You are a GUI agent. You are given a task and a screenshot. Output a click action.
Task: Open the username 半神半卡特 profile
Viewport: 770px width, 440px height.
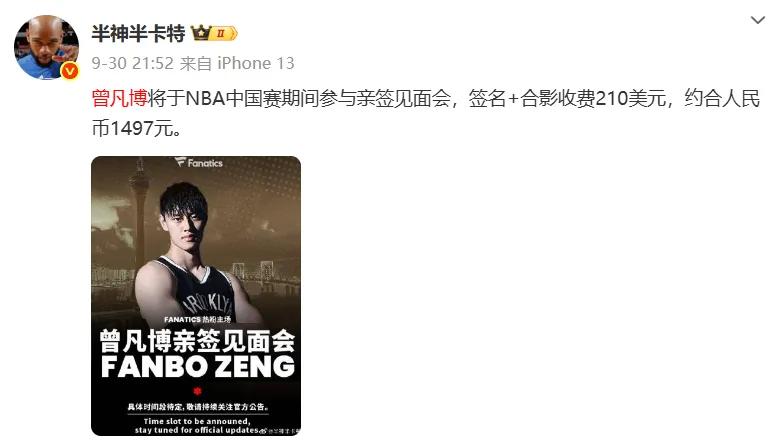[x=138, y=33]
